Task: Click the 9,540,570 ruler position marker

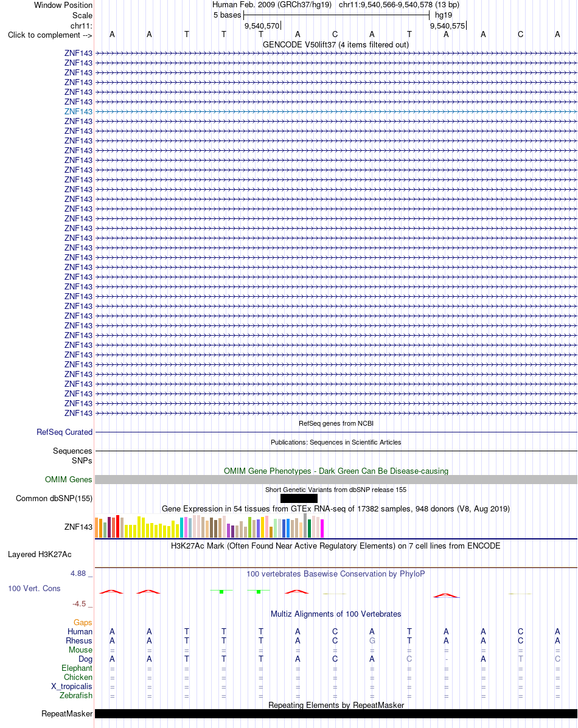Action: pyautogui.click(x=262, y=26)
